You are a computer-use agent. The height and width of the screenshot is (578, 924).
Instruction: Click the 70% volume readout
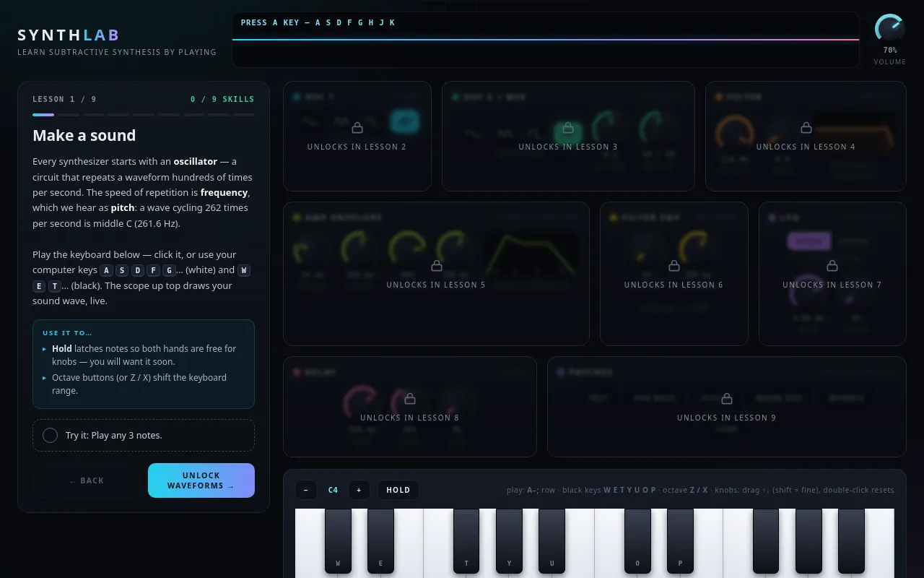click(890, 51)
